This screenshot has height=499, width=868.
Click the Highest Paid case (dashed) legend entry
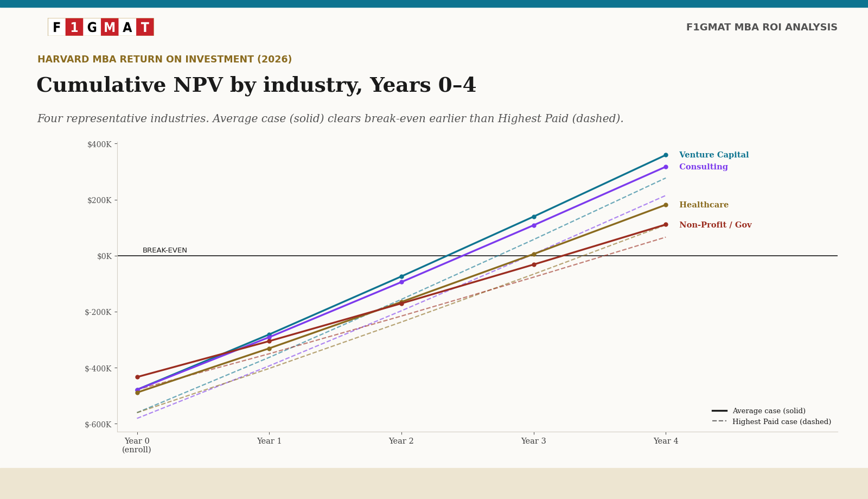(x=771, y=422)
